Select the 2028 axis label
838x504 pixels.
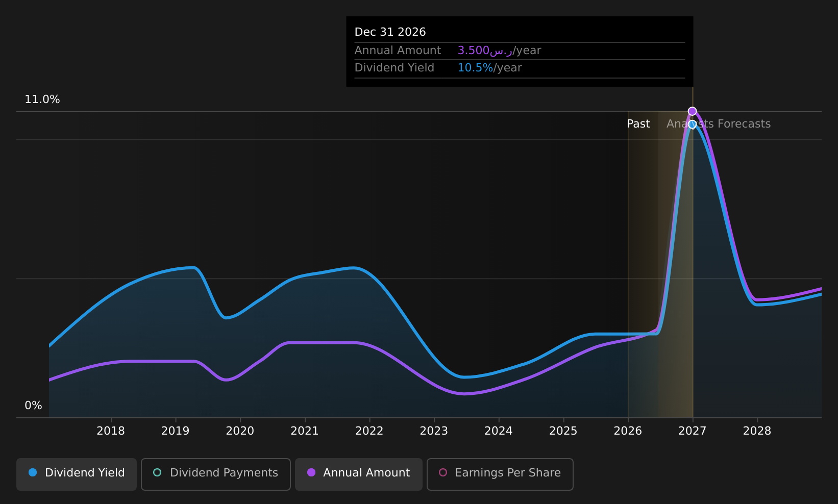tap(757, 431)
